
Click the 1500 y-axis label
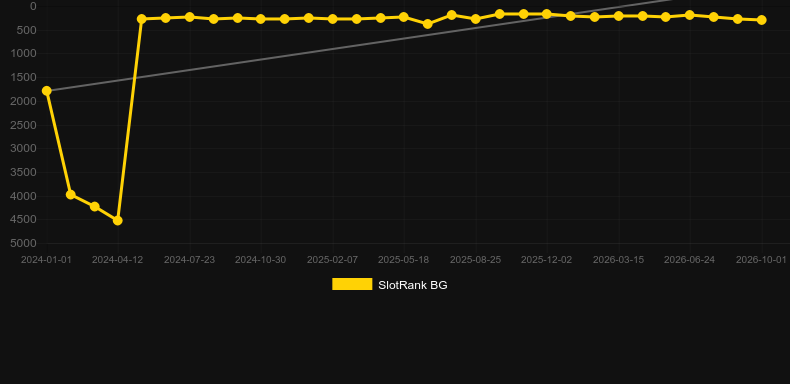24,77
